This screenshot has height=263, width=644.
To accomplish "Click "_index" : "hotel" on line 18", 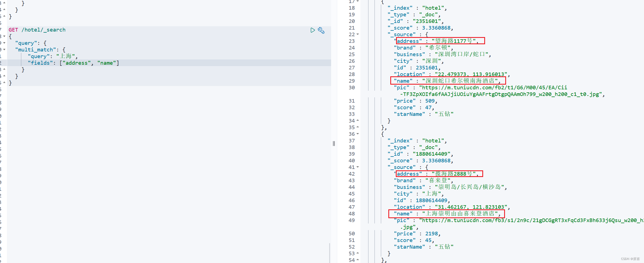I will coord(417,8).
